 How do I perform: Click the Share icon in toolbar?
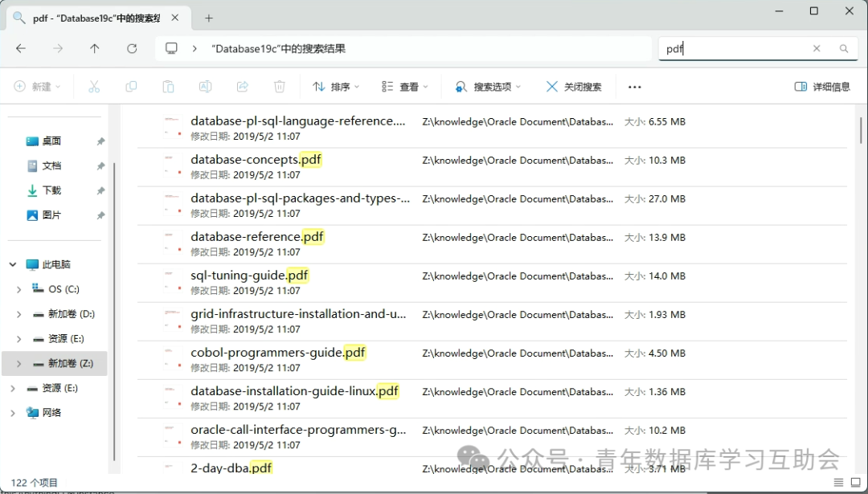243,86
